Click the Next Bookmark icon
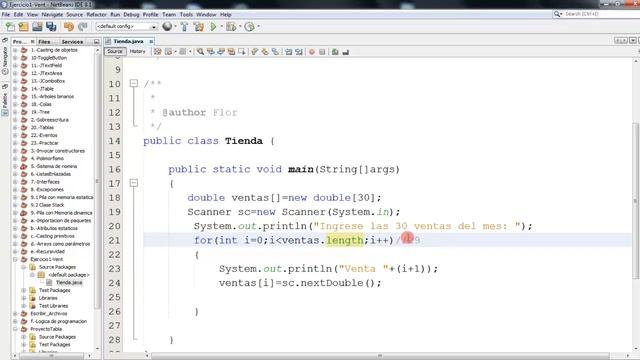Screen dimensions: 640x360 (265, 52)
